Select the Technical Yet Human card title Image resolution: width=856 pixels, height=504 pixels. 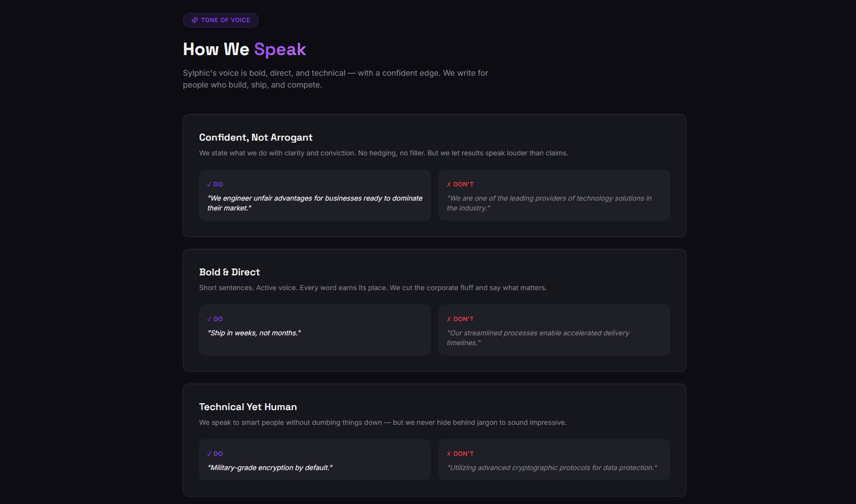[x=248, y=407]
